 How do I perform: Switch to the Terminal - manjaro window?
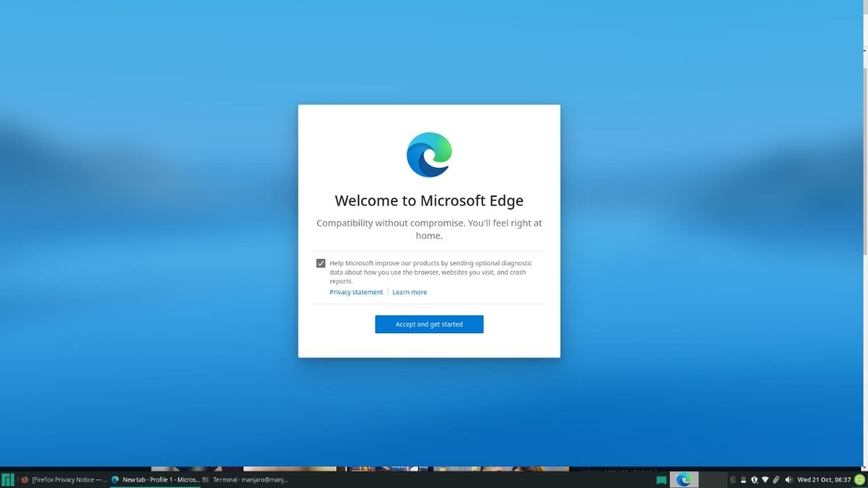248,479
